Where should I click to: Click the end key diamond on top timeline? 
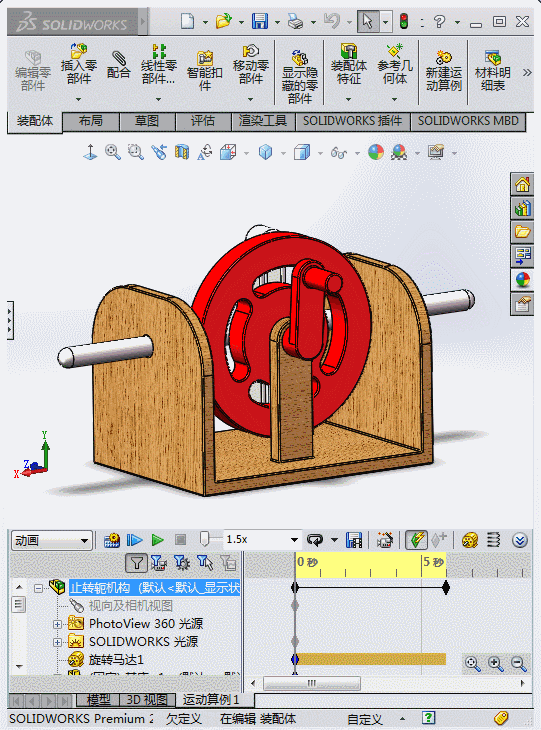pos(446,588)
